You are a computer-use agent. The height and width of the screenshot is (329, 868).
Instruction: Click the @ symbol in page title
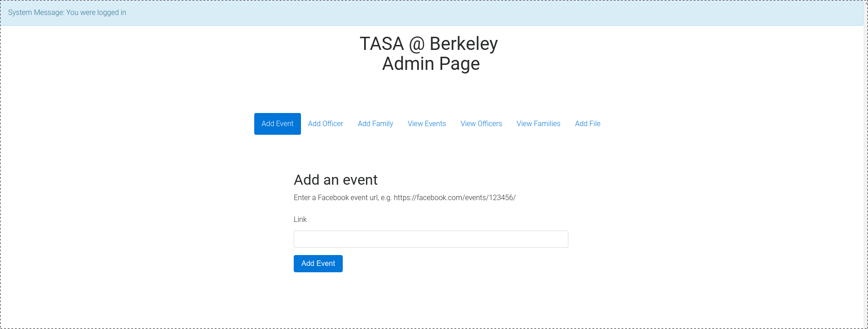[x=416, y=44]
